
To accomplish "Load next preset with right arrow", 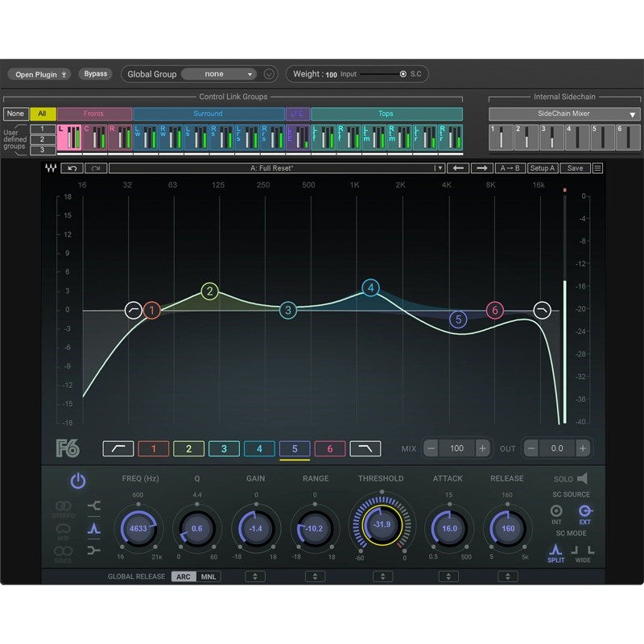I will (x=481, y=168).
